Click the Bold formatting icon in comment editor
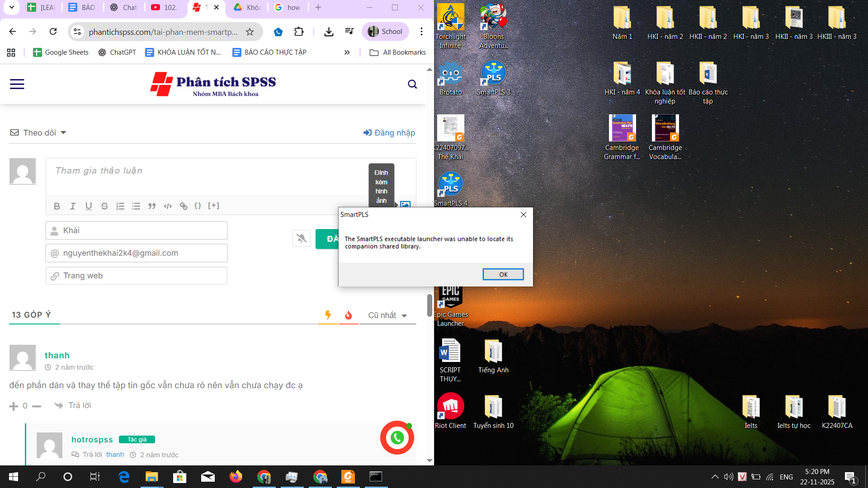Image resolution: width=868 pixels, height=488 pixels. point(57,206)
